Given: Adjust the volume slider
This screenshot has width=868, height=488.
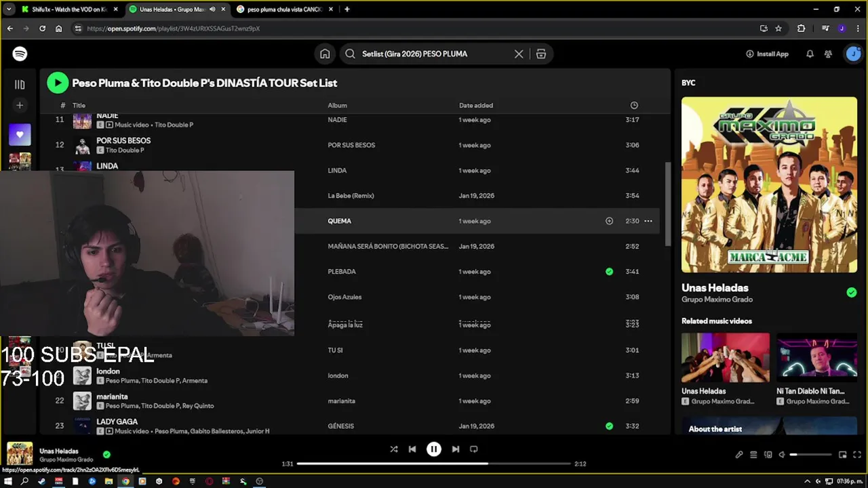Looking at the screenshot, I should pyautogui.click(x=811, y=455).
